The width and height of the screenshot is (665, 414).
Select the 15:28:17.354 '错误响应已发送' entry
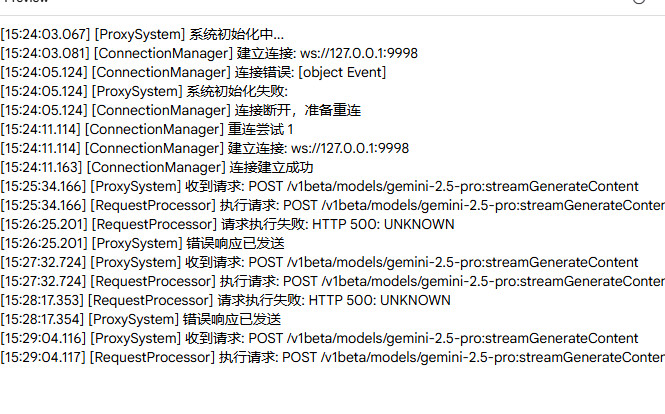[x=141, y=319]
